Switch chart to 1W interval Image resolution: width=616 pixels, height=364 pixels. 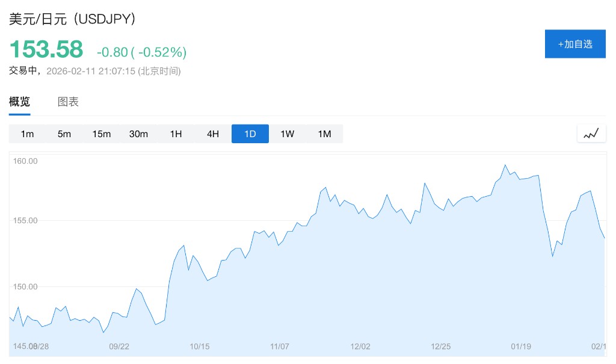288,134
